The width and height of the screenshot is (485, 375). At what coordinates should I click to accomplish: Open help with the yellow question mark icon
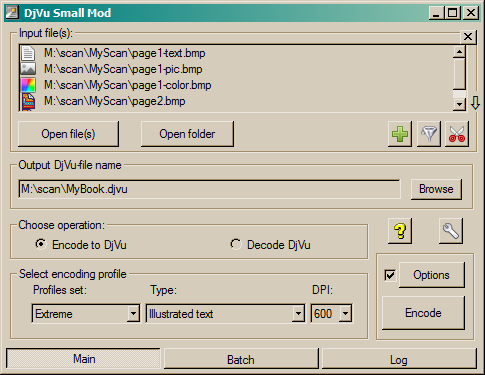click(x=400, y=231)
